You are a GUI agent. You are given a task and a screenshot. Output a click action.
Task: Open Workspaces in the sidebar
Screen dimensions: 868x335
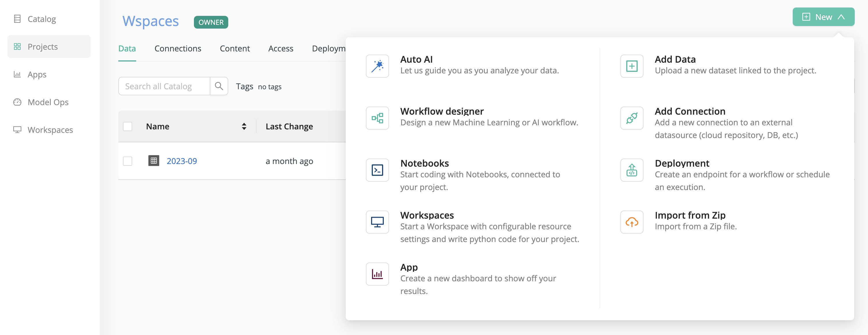[x=49, y=130]
